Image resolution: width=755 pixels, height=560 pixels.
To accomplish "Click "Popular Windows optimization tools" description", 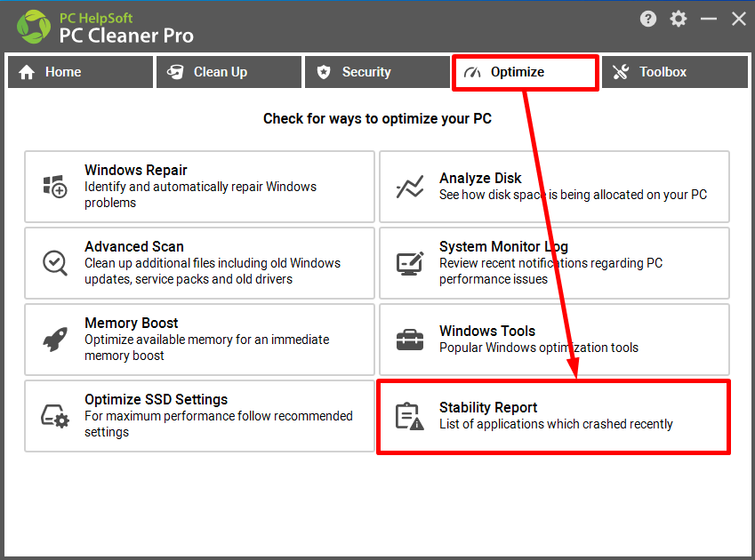I will pos(539,348).
